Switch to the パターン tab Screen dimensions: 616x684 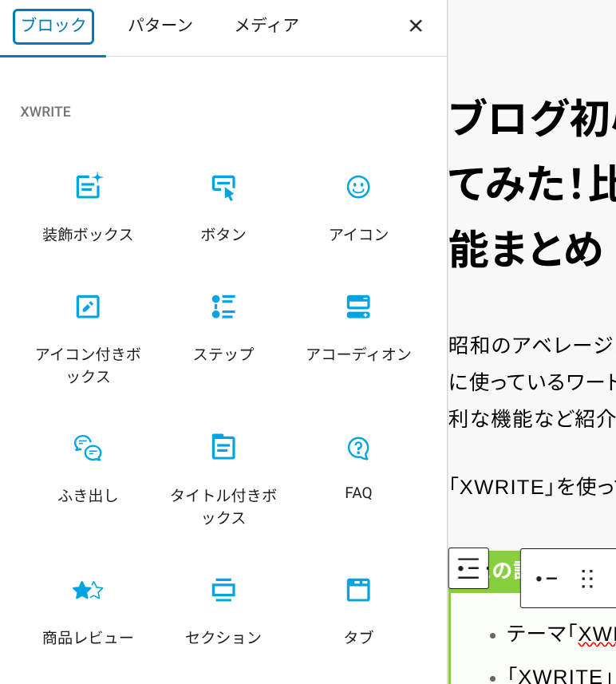pos(160,26)
